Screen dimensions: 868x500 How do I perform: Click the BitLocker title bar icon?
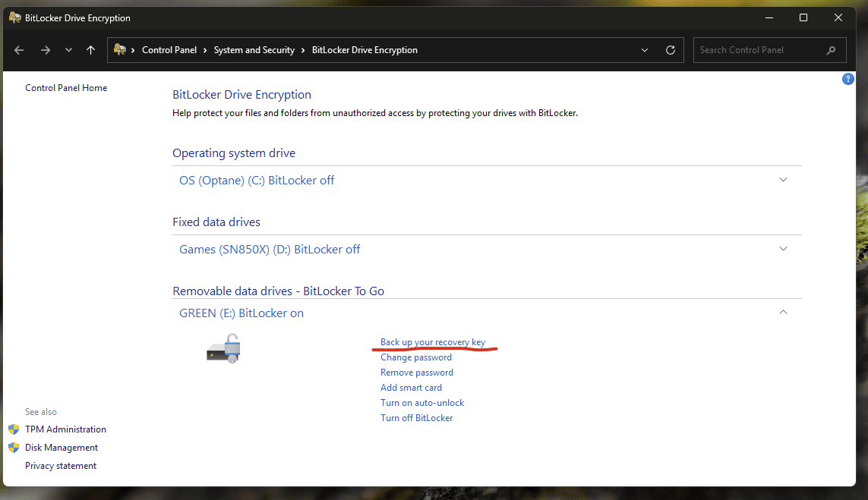(15, 17)
